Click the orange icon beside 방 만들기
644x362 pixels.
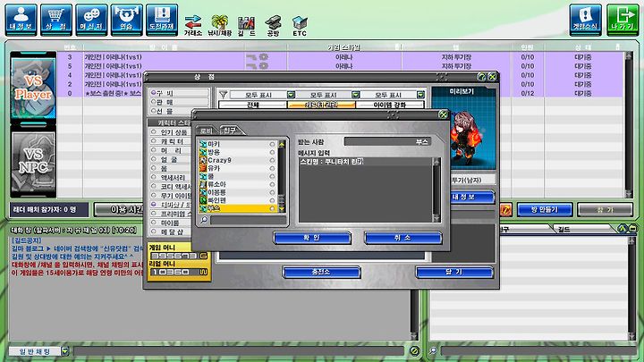(x=505, y=210)
